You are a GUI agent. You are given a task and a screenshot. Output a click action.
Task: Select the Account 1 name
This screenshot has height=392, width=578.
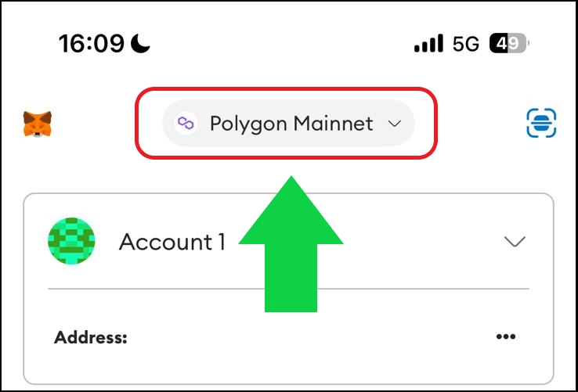tap(172, 242)
